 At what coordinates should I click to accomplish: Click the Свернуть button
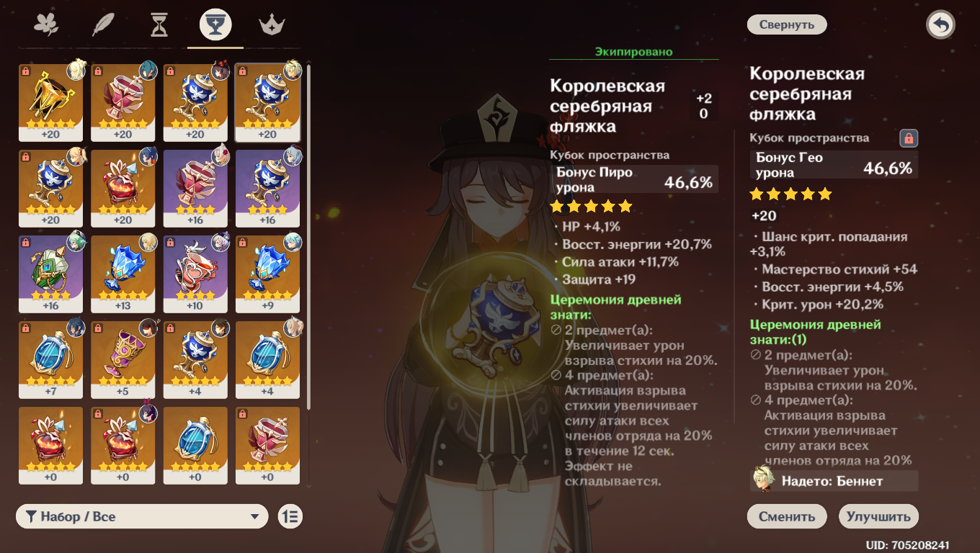tap(787, 24)
